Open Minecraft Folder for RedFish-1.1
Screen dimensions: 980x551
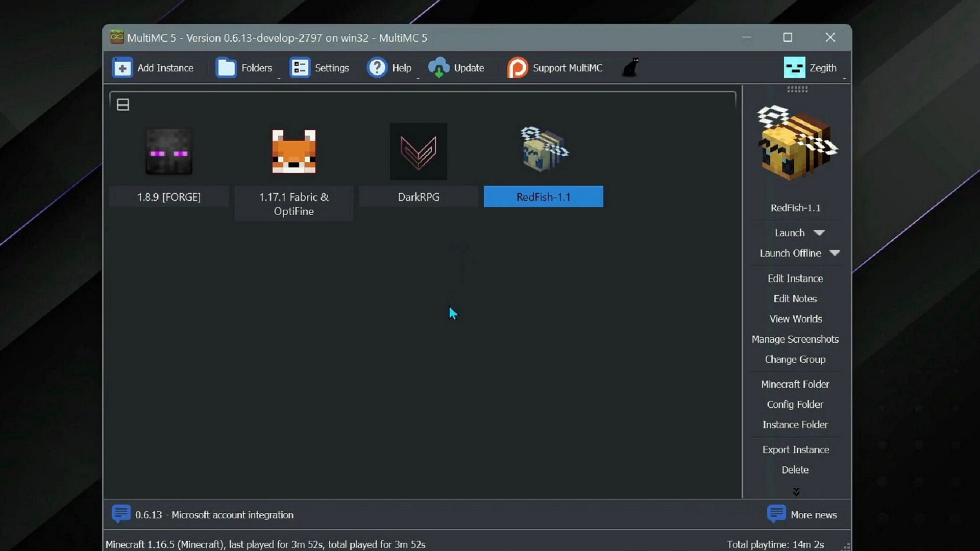pos(795,384)
